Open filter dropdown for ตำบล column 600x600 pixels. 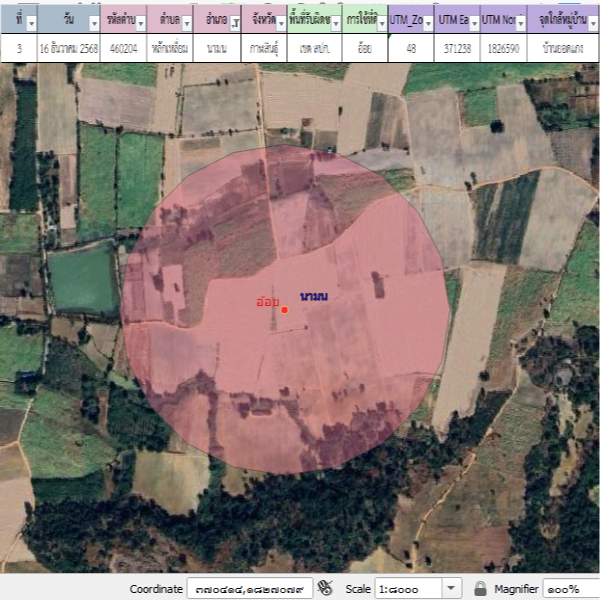185,22
